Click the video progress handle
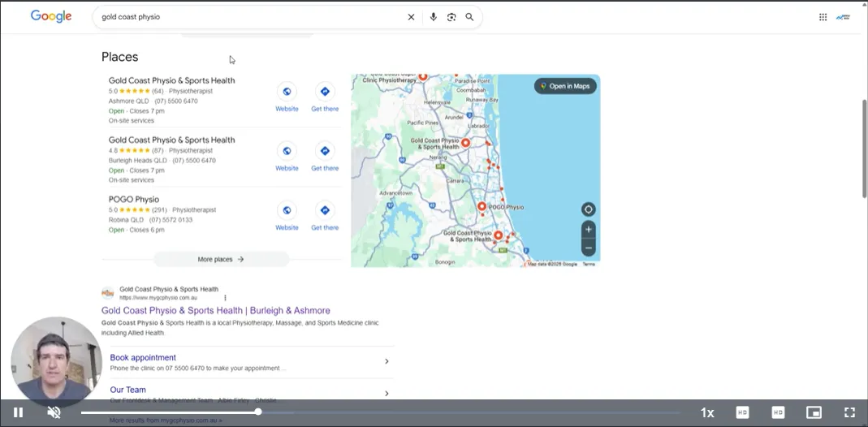 pos(258,412)
